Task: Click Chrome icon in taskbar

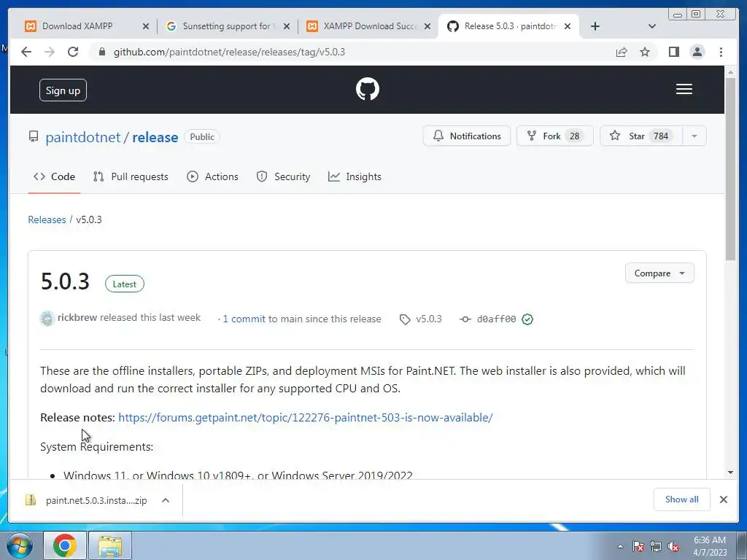Action: [65, 545]
